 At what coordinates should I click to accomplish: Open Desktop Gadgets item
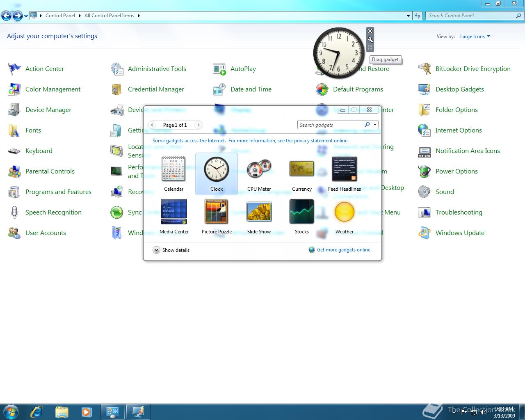pos(451,89)
